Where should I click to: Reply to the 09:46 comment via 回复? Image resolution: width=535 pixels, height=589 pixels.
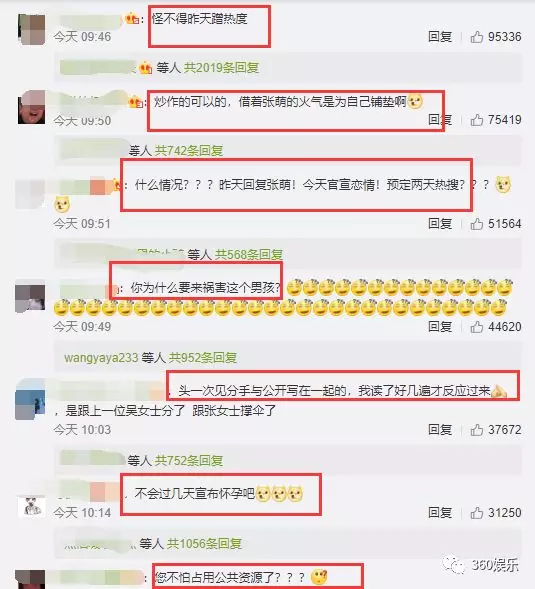[440, 37]
